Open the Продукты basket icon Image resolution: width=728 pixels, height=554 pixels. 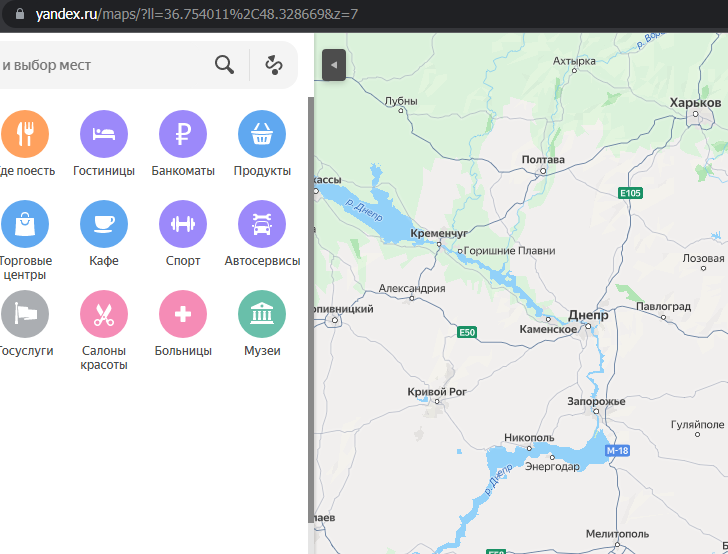[x=262, y=134]
